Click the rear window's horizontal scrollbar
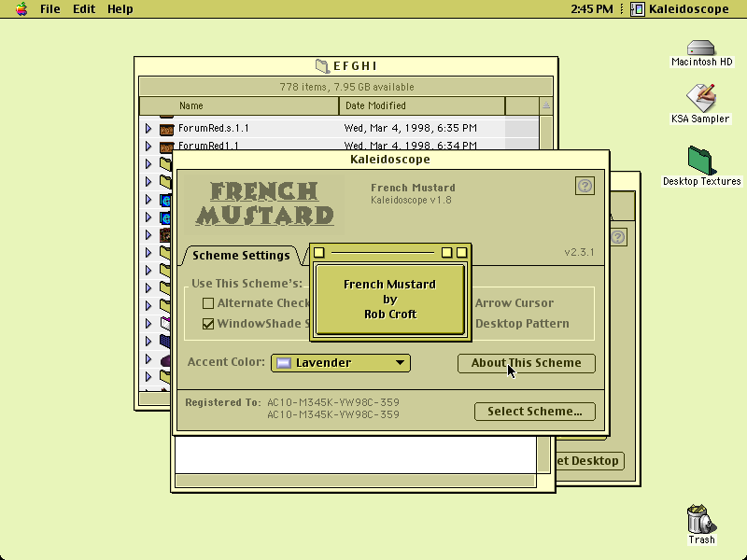This screenshot has width=747, height=560. point(356,481)
